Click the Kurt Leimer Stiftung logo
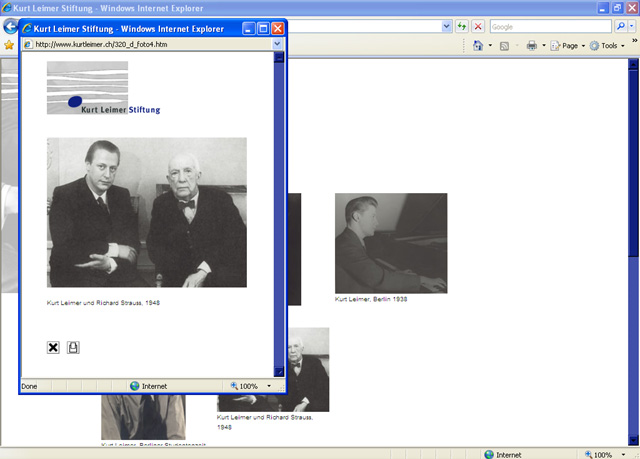The width and height of the screenshot is (640, 459). [x=102, y=89]
